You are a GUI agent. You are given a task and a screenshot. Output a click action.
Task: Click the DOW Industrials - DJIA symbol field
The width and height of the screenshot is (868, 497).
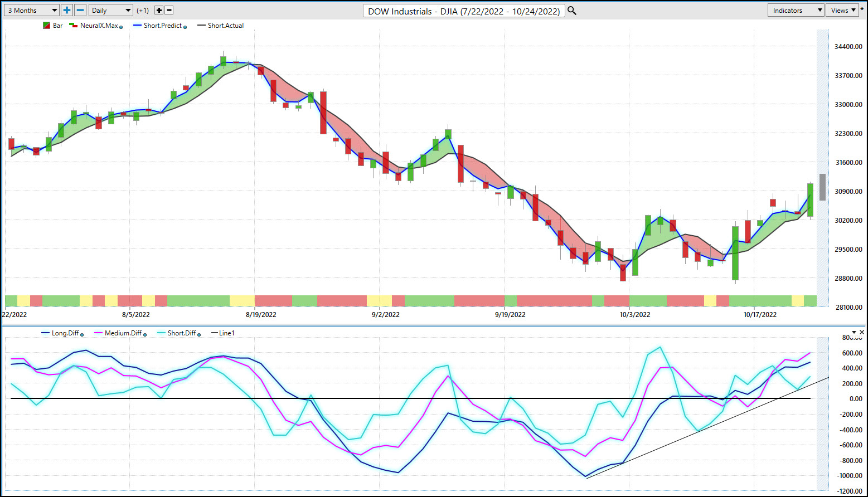pyautogui.click(x=464, y=11)
